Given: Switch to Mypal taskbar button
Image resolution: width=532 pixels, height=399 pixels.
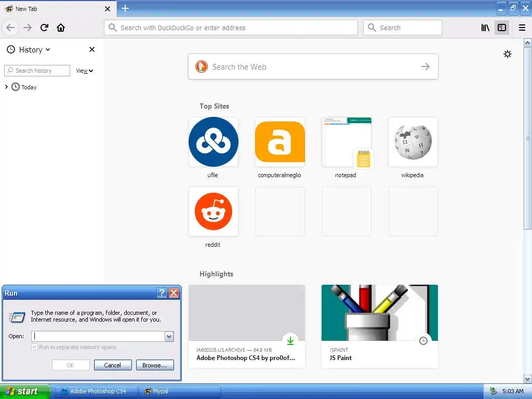Looking at the screenshot, I should pos(180,391).
